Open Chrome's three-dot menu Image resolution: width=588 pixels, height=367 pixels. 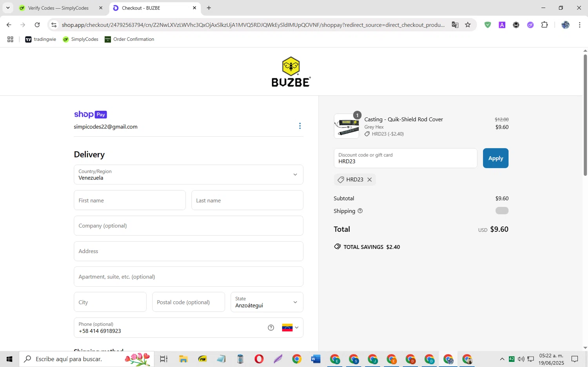[579, 25]
